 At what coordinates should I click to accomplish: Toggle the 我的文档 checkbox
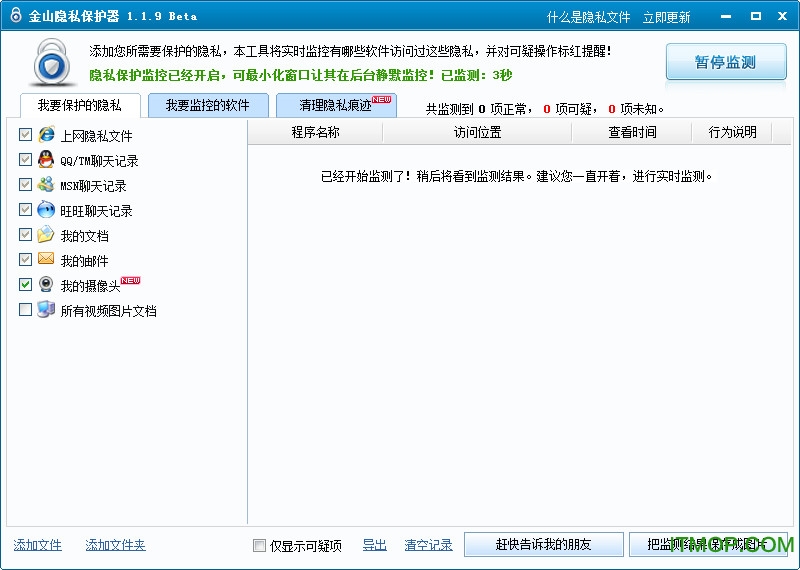pos(25,234)
